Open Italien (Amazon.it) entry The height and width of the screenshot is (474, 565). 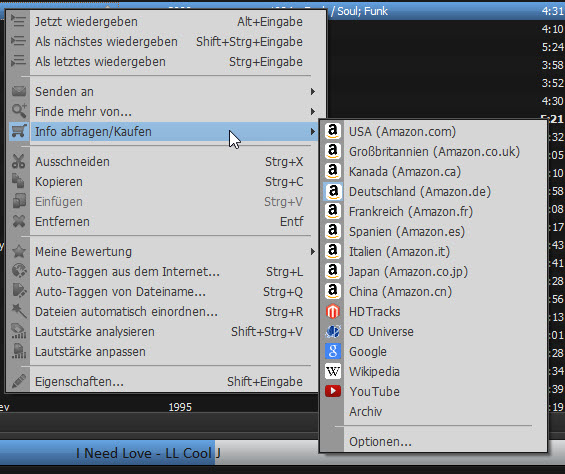point(433,251)
